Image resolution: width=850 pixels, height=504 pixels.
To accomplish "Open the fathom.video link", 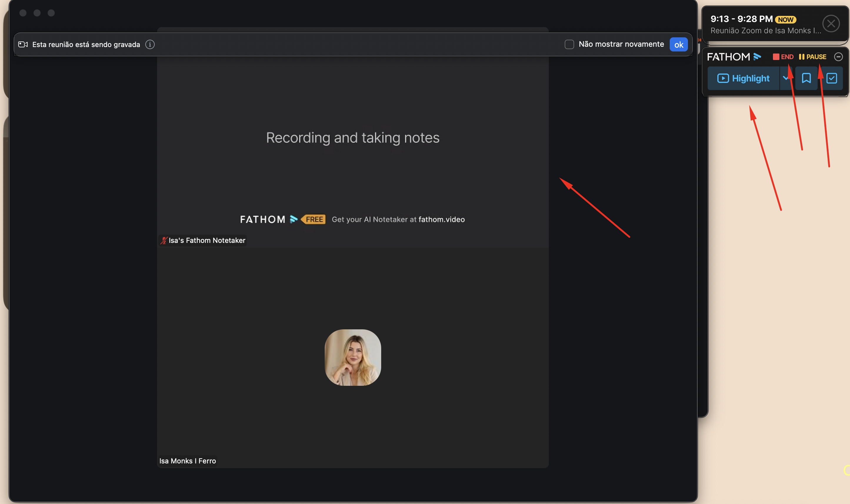I will [x=441, y=219].
